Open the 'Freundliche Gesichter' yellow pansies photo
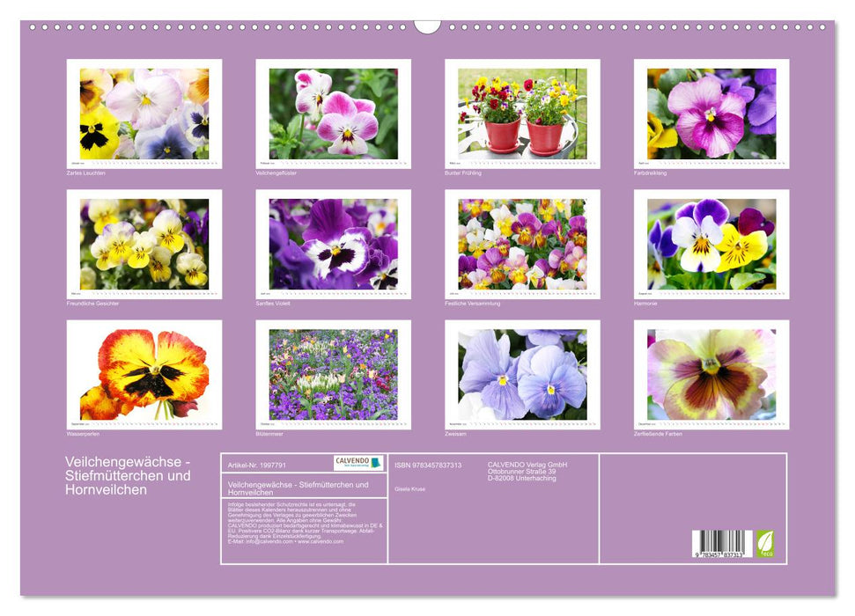This screenshot has height=616, width=855. point(144,244)
